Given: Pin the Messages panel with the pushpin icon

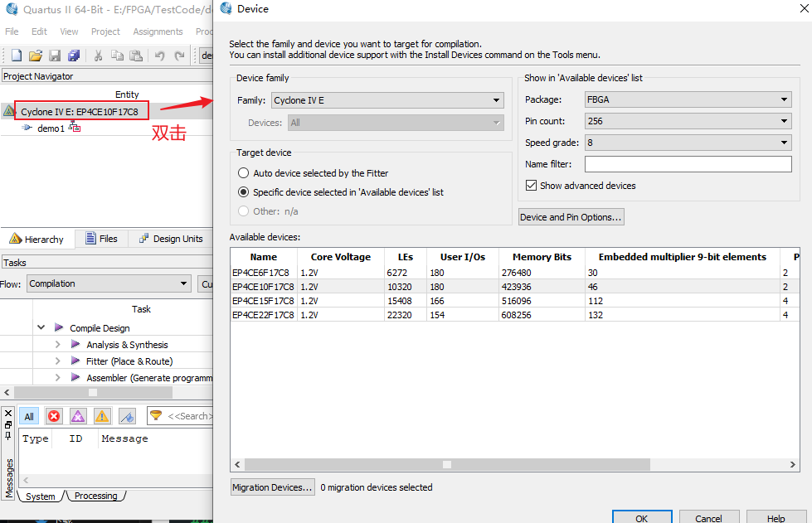Looking at the screenshot, I should tap(8, 436).
